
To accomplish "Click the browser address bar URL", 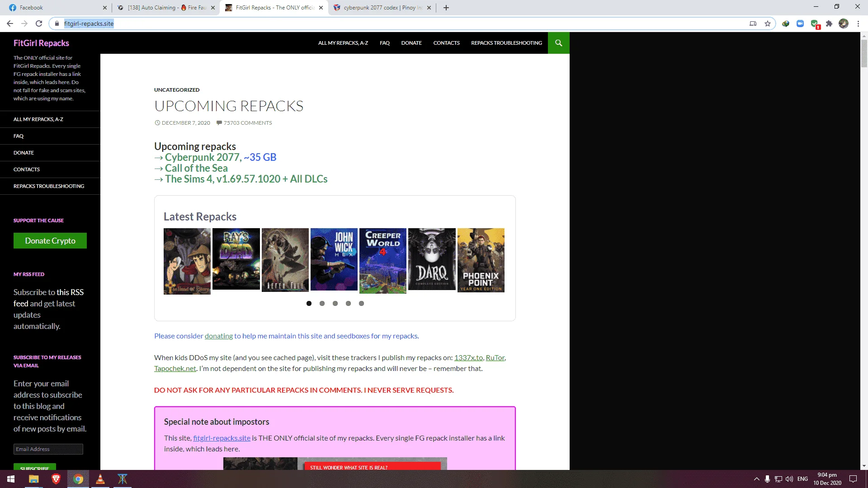I will click(89, 23).
